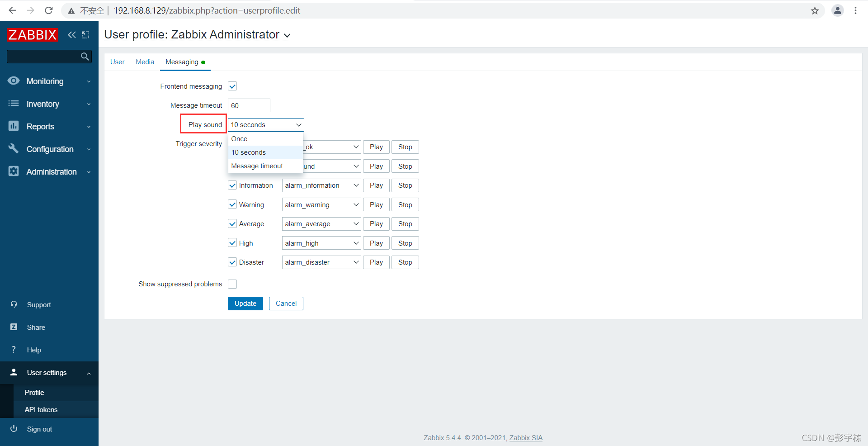Screen dimensions: 868x446
Task: Expand the Administration menu section
Action: point(49,171)
